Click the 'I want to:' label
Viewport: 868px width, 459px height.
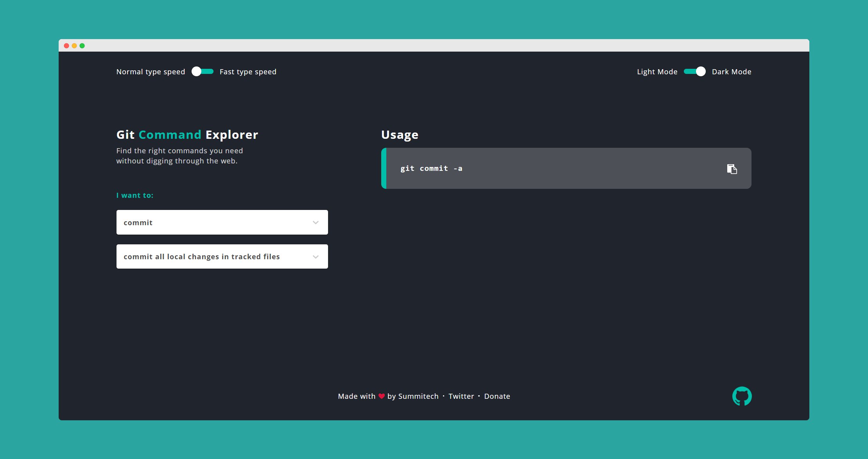(135, 195)
